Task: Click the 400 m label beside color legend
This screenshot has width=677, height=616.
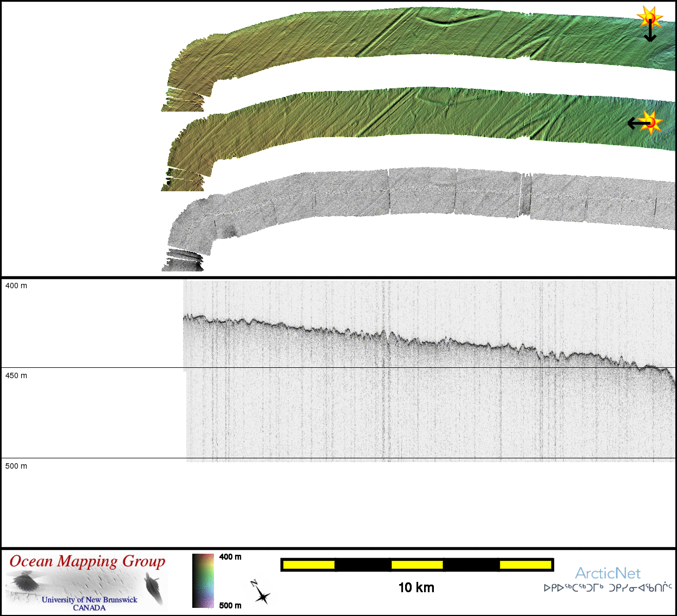Action: point(230,557)
